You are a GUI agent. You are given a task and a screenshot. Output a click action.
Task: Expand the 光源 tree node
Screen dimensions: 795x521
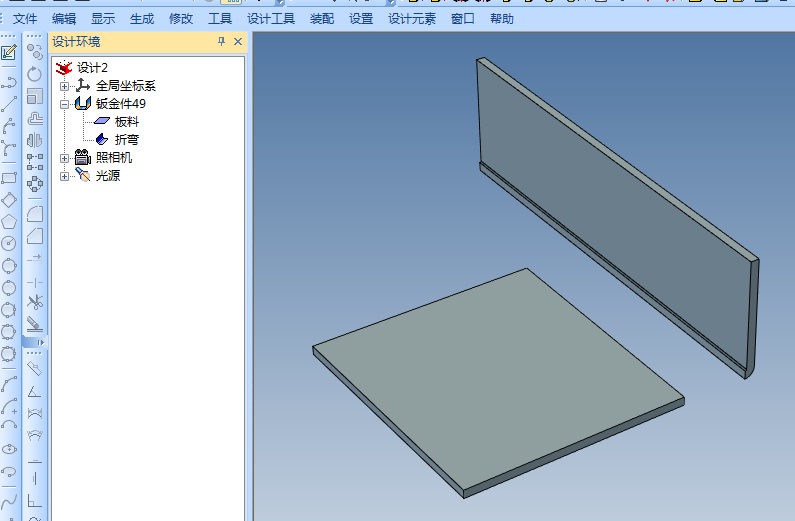click(x=65, y=176)
